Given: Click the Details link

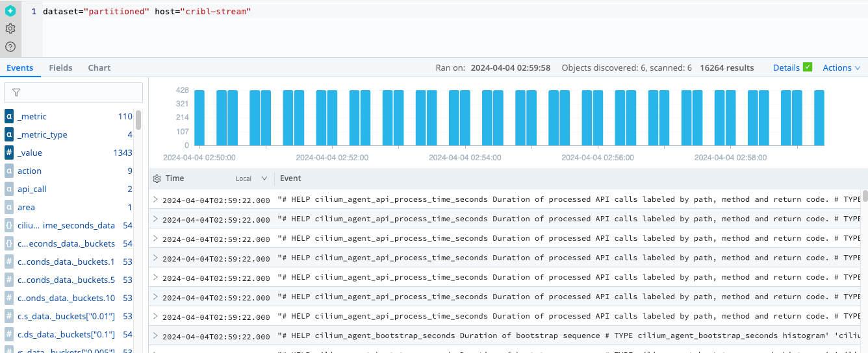Looking at the screenshot, I should tap(786, 68).
